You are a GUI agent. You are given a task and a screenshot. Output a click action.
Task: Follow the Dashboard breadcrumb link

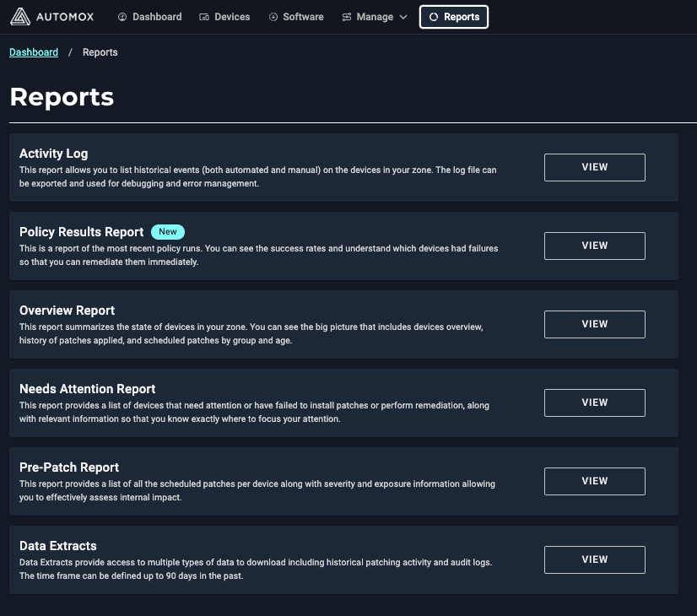[33, 52]
